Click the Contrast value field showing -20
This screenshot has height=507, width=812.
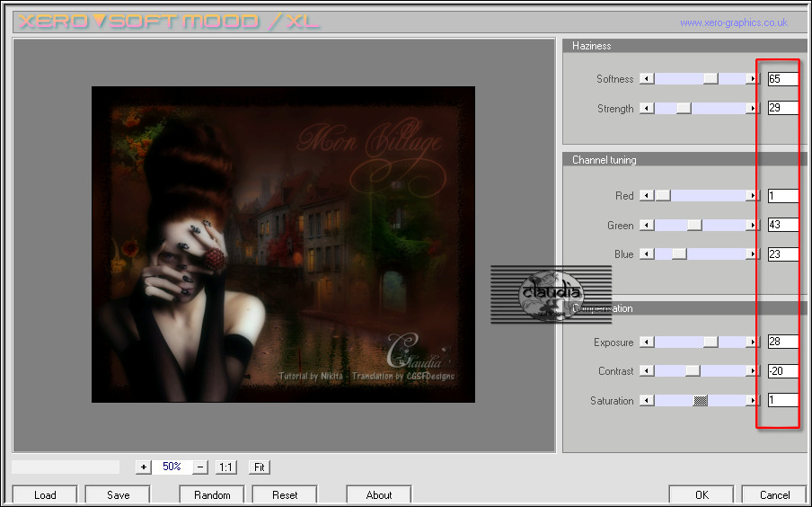coord(782,371)
